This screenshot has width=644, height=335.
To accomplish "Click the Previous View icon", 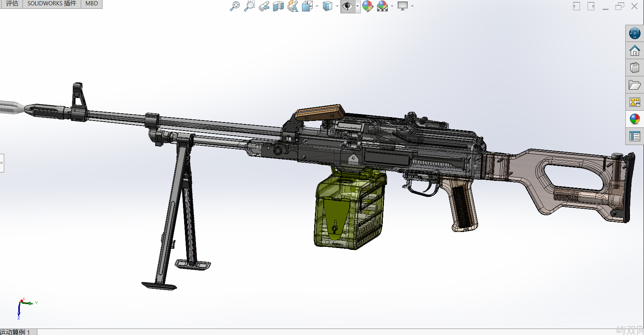I will [264, 6].
